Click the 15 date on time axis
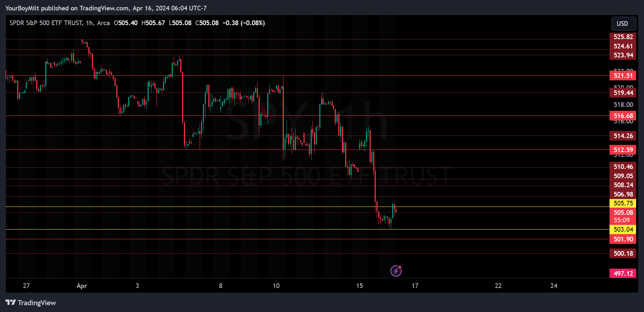The image size is (644, 312). (359, 286)
